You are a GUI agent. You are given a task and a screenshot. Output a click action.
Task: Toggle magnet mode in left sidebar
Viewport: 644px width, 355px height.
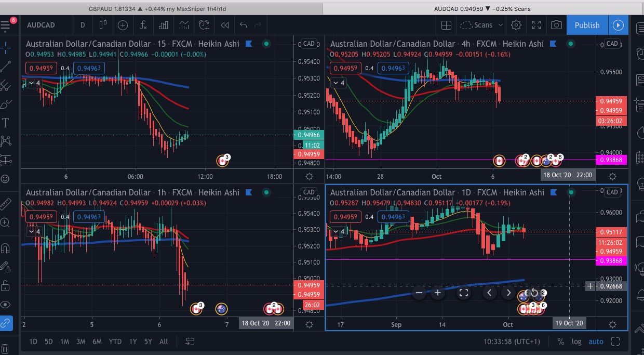coord(6,248)
